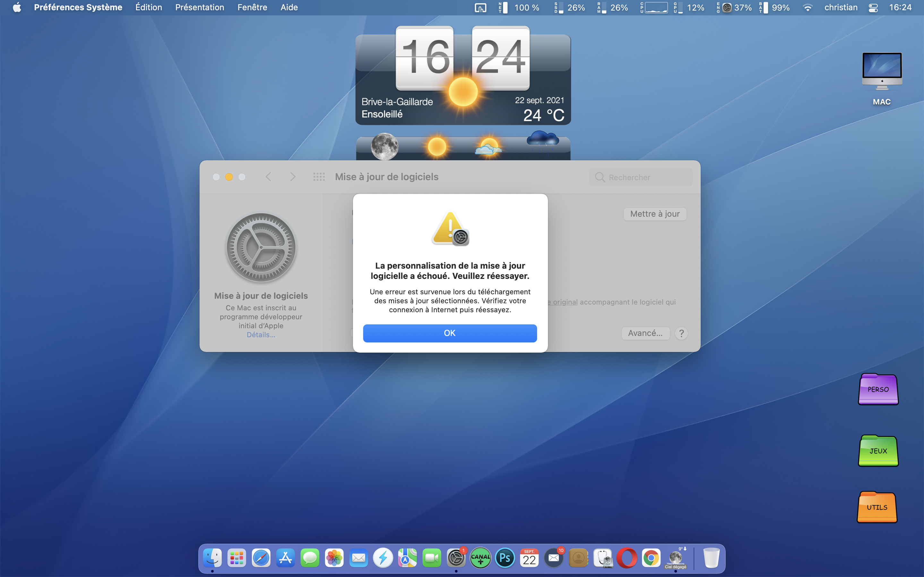The height and width of the screenshot is (577, 924).
Task: Click the Wi-Fi status icon
Action: tap(808, 8)
